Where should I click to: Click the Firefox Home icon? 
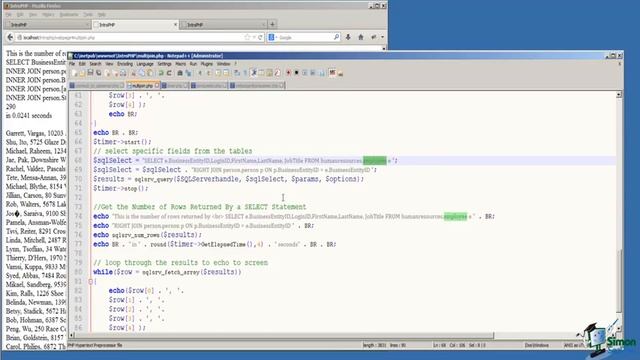361,37
